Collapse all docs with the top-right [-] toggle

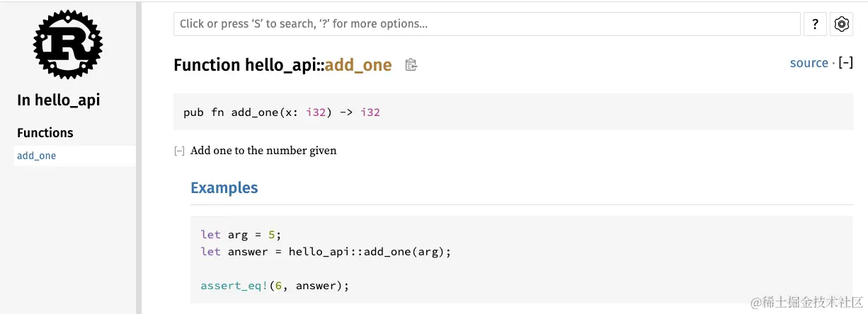coord(845,63)
